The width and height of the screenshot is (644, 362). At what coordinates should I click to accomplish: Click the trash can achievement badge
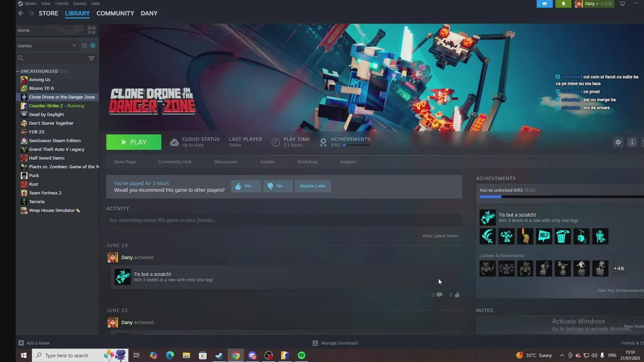tap(562, 236)
